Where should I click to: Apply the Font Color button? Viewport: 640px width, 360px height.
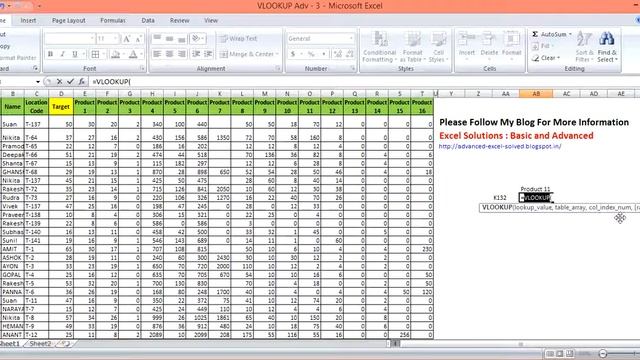point(133,54)
